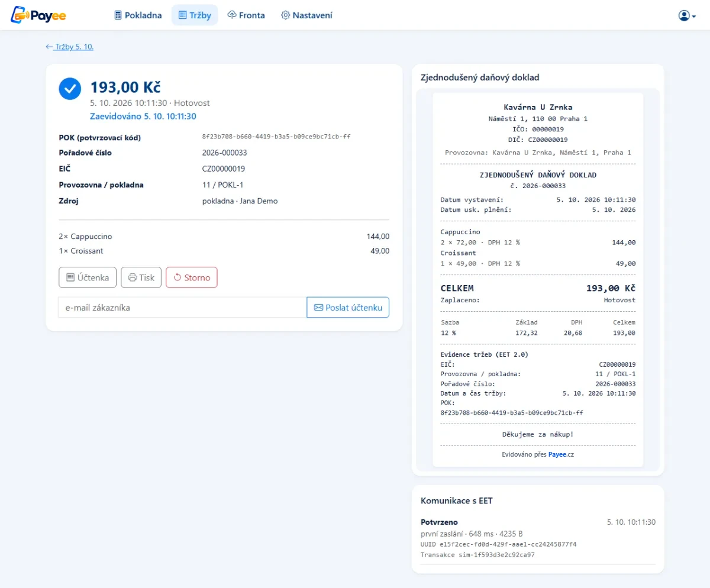710x588 pixels.
Task: Click the Tisk print button
Action: [x=141, y=277]
